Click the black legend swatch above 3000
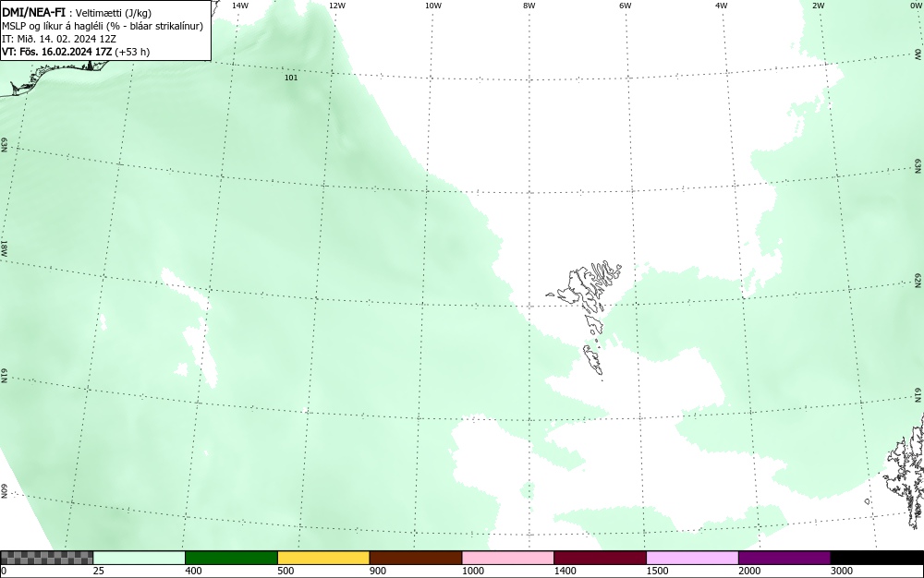The width and height of the screenshot is (924, 578). 877,558
